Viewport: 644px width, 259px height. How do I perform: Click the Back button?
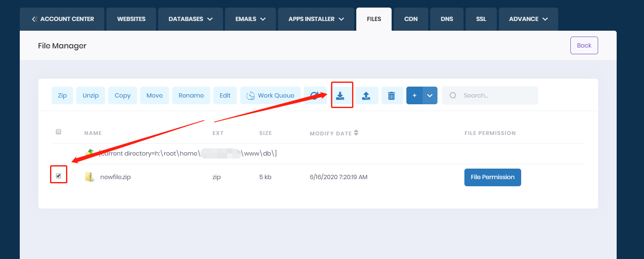click(584, 45)
